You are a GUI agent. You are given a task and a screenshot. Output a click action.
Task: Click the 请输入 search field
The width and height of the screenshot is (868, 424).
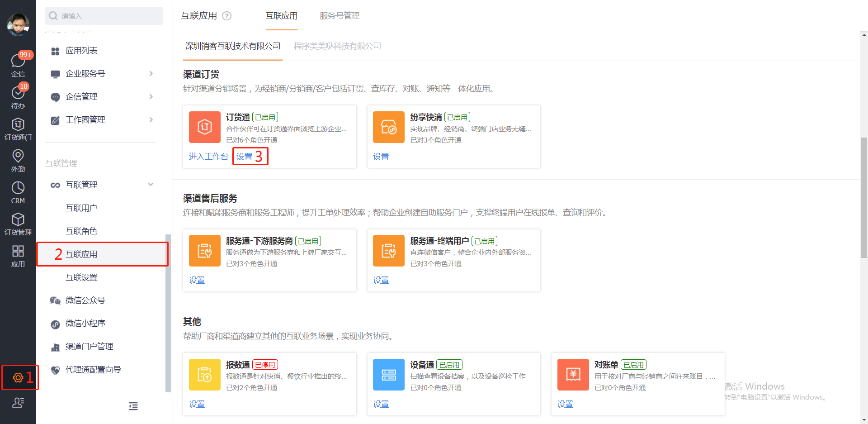[104, 16]
